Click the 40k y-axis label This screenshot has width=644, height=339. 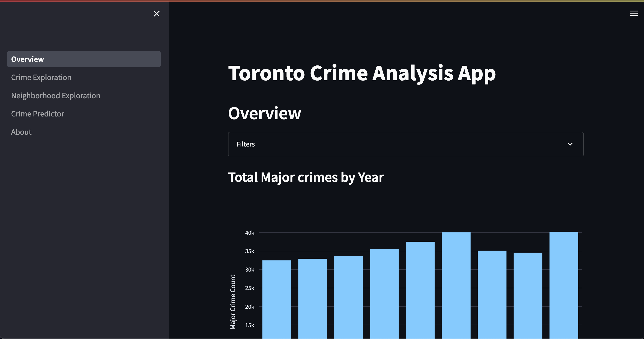(249, 233)
